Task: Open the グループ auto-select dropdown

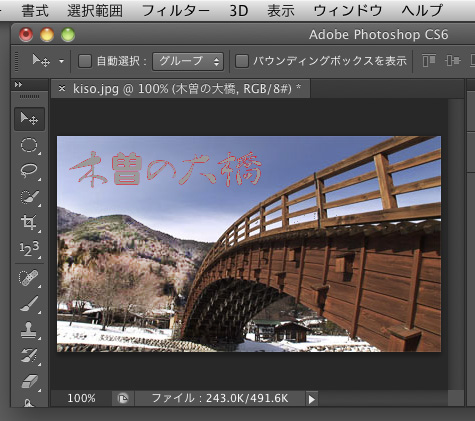Action: 188,61
